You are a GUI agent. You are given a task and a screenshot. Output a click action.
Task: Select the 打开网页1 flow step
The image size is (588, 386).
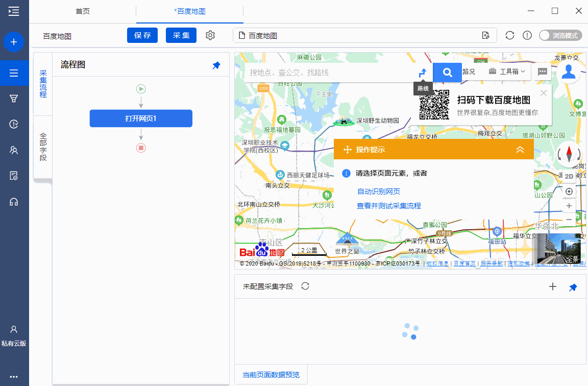(x=141, y=118)
